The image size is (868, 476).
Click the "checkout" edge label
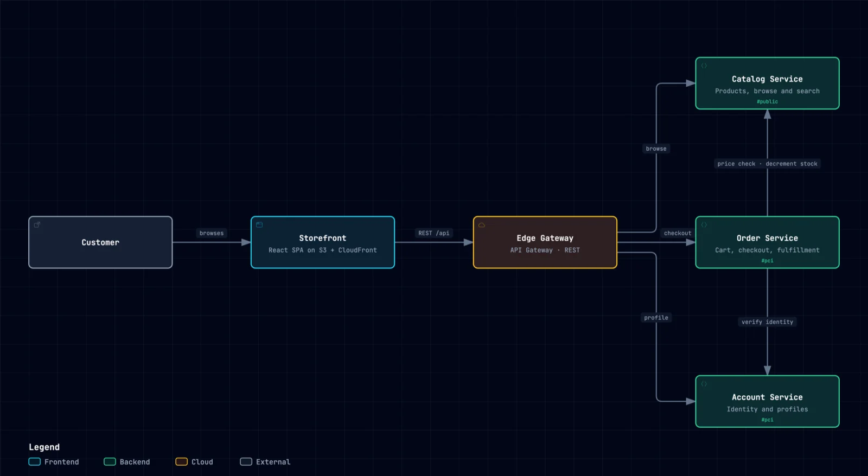(678, 233)
